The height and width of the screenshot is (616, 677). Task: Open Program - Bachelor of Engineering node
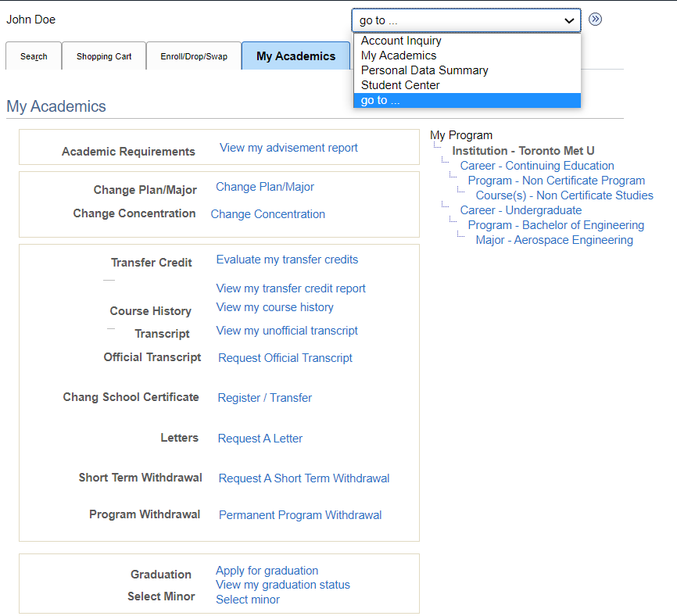pyautogui.click(x=556, y=225)
